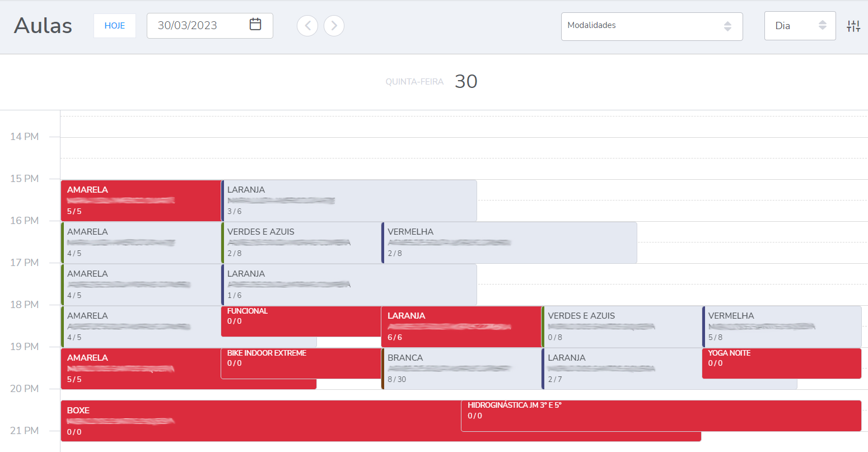Click the BRANCA class with 8/30
The height and width of the screenshot is (452, 868).
pos(461,369)
